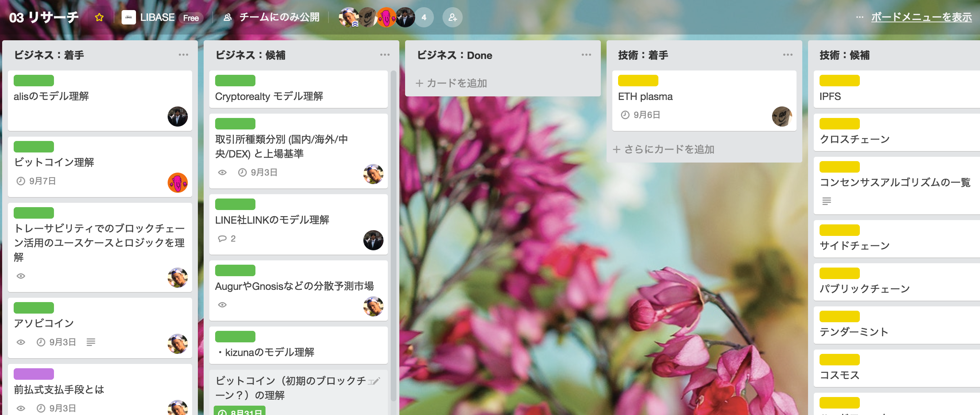Star the 03 リサーチ board
This screenshot has height=415, width=980.
(99, 17)
